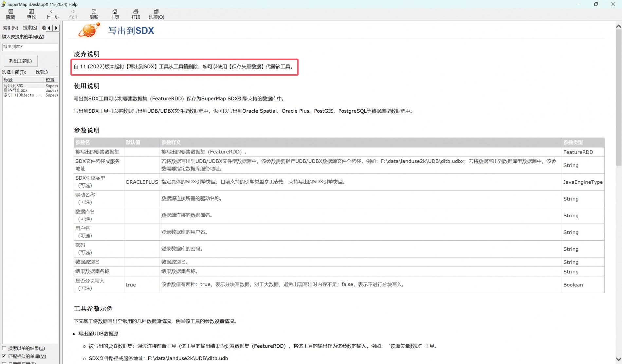Switch to the 索引(N) tab
This screenshot has width=622, height=364.
click(10, 28)
